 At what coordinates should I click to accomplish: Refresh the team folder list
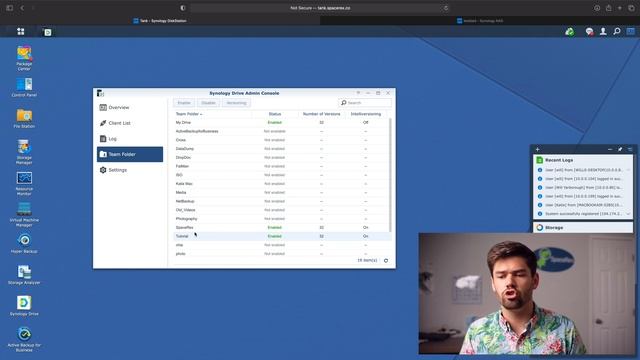point(386,260)
